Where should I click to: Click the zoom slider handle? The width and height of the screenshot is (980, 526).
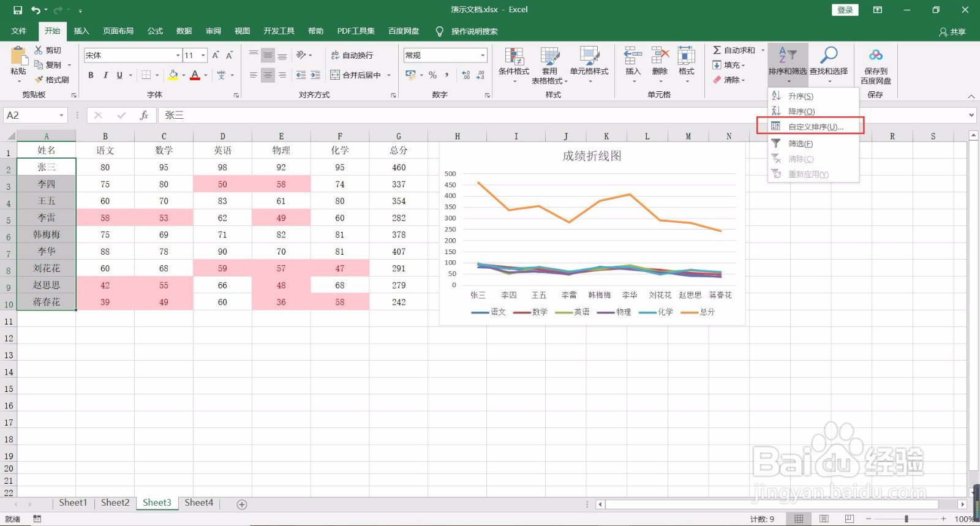coord(907,519)
